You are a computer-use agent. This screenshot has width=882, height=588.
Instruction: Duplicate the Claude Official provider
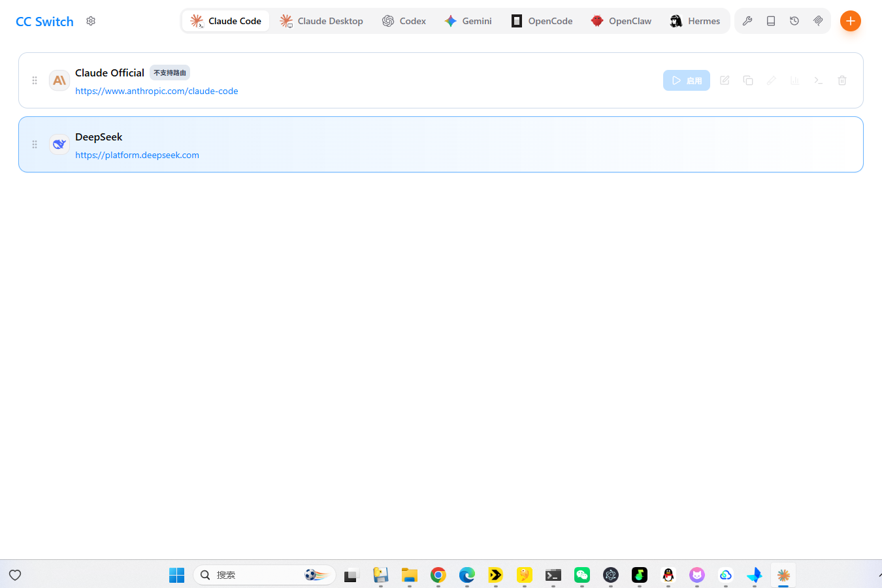pos(748,80)
